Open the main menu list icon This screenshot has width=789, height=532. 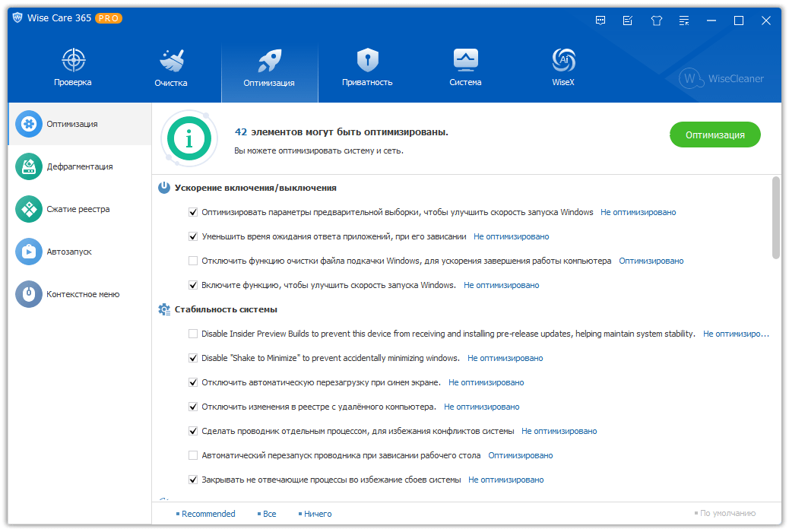[x=683, y=21]
